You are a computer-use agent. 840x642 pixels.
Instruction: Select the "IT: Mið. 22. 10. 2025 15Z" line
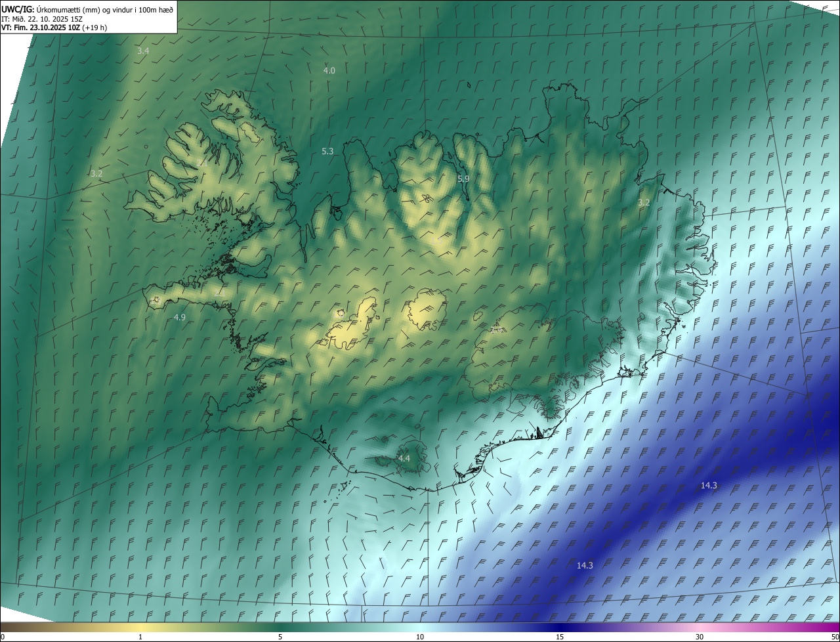pyautogui.click(x=42, y=18)
